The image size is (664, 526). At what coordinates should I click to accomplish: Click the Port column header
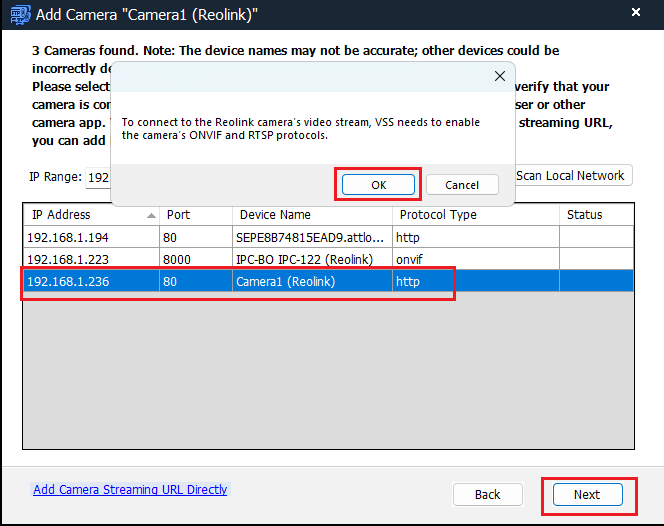(195, 215)
